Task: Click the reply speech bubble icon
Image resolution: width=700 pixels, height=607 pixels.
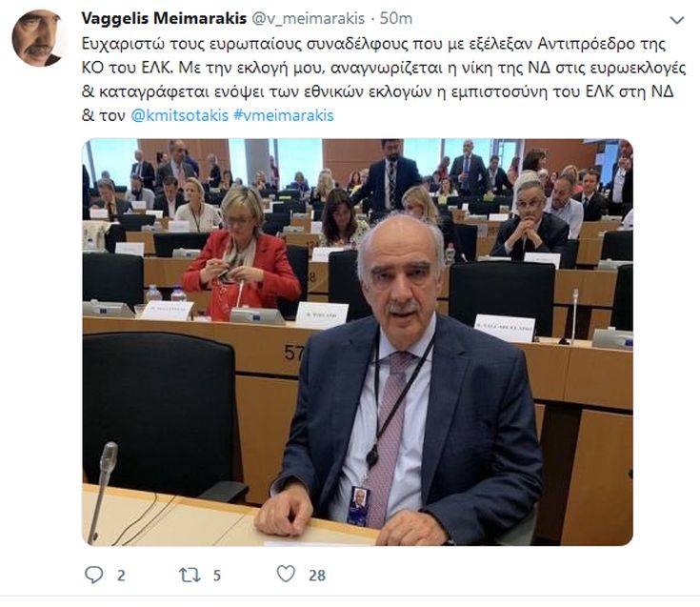Action: pyautogui.click(x=93, y=575)
